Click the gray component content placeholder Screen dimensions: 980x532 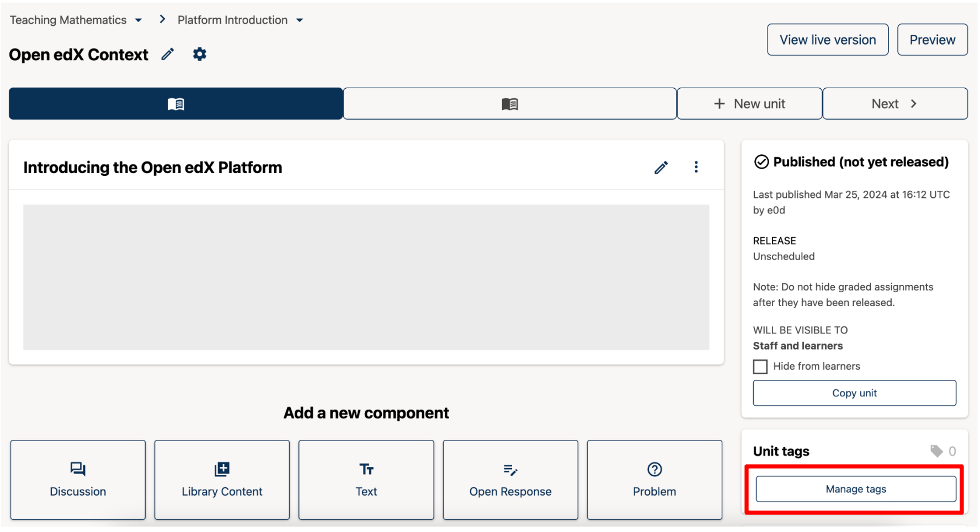pyautogui.click(x=366, y=277)
